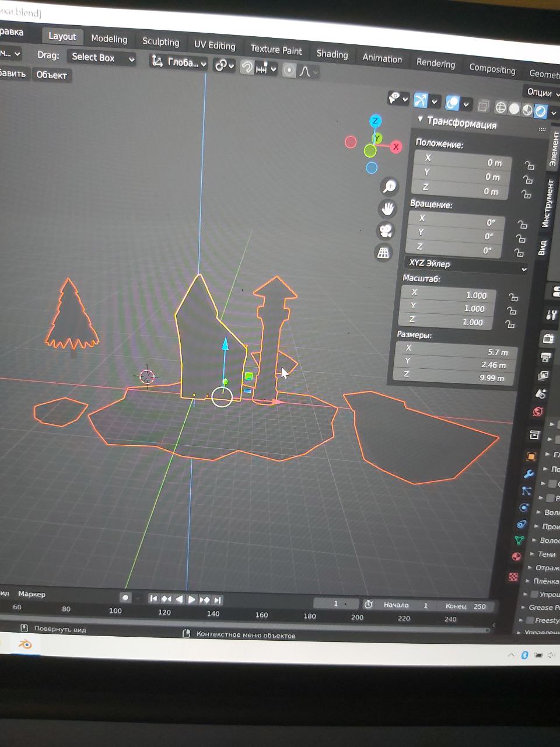Viewport: 560px width, 747px height.
Task: Select solid viewport shading icon
Action: [x=514, y=109]
